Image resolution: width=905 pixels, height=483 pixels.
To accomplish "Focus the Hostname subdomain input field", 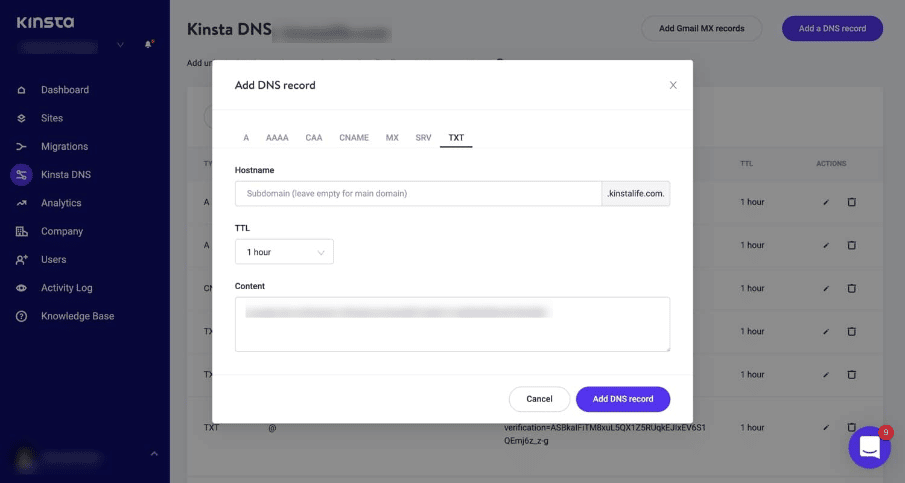I will (x=418, y=194).
